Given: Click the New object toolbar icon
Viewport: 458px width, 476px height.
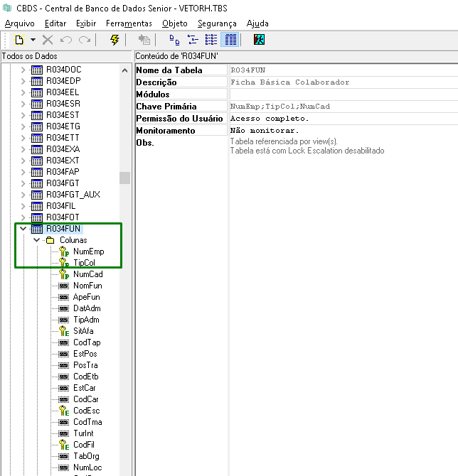Looking at the screenshot, I should (x=19, y=40).
